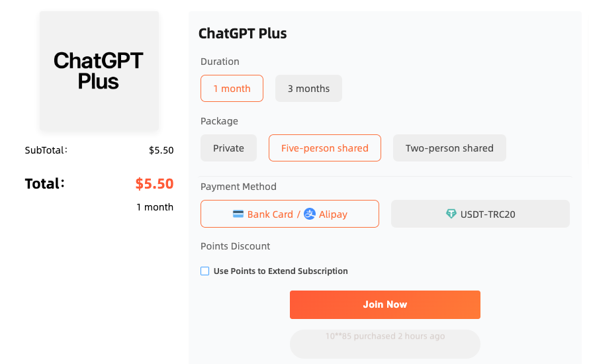This screenshot has width=589, height=364.
Task: Click the SubTotal $5.50 amount
Action: pyautogui.click(x=161, y=150)
